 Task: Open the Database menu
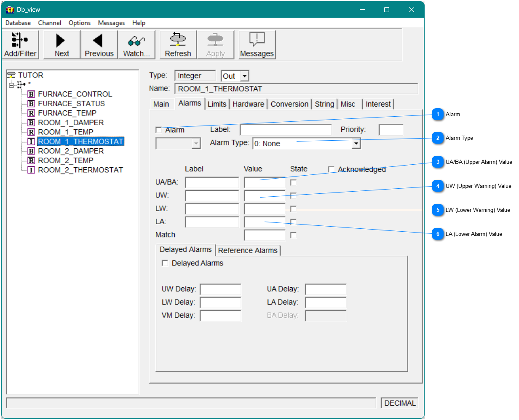pyautogui.click(x=18, y=23)
